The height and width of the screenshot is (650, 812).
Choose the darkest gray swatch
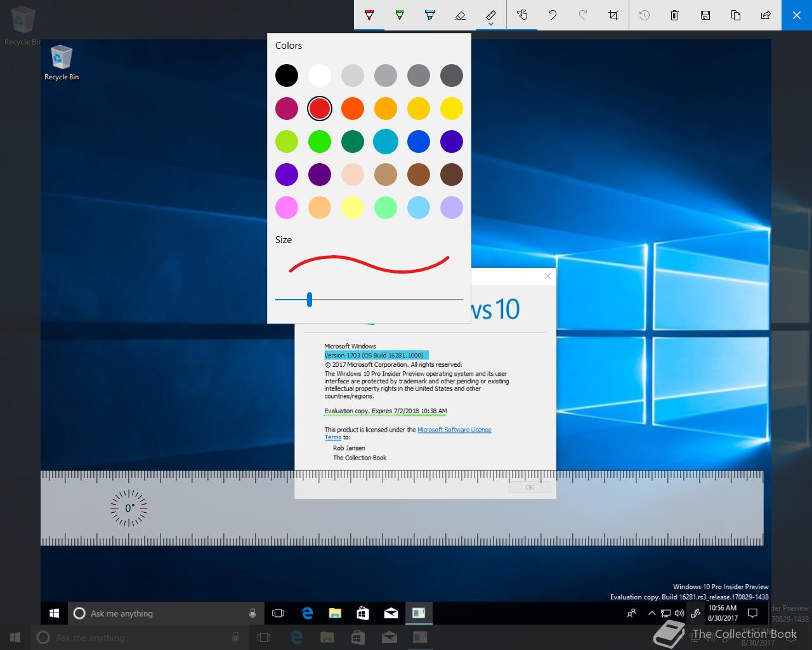452,76
